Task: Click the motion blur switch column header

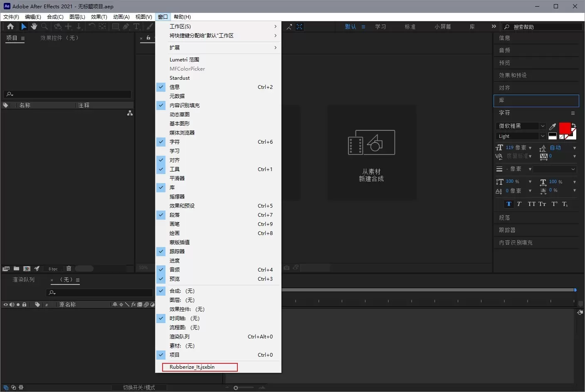Action: (x=146, y=304)
